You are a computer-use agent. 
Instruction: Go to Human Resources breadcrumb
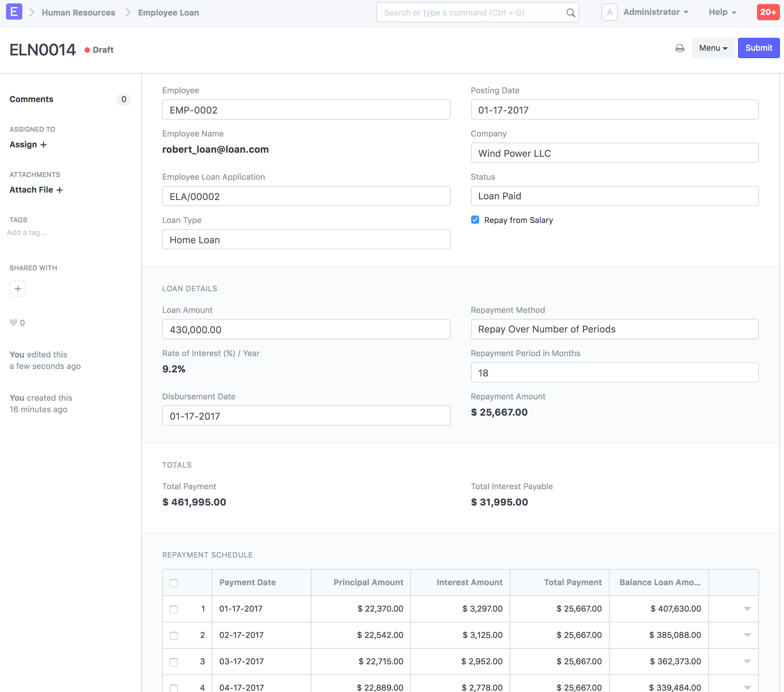[78, 13]
